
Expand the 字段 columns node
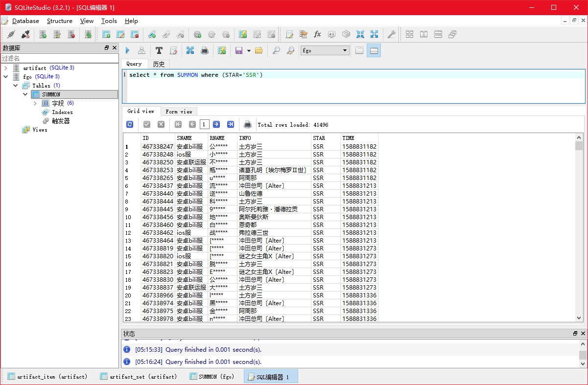35,103
